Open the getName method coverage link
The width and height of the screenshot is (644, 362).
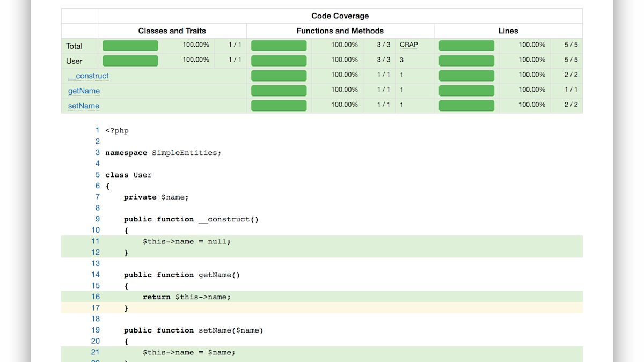(84, 90)
